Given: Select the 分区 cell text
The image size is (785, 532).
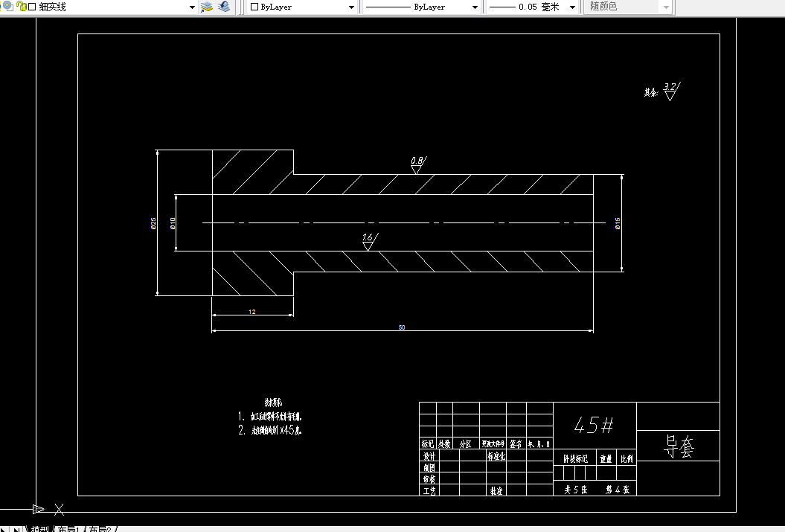Looking at the screenshot, I should 466,443.
